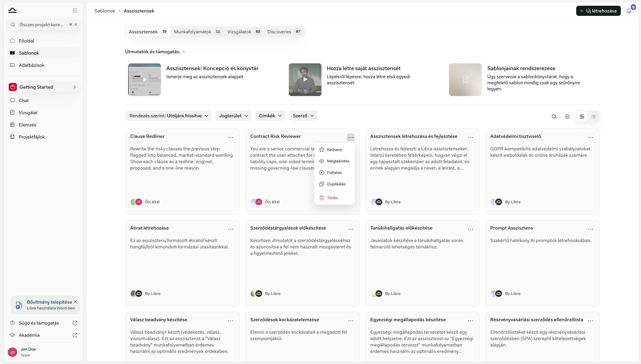Image resolution: width=641 pixels, height=364 pixels.
Task: Open Asszisztensek létrehozása és fejlesztése options menu
Action: pos(471,137)
